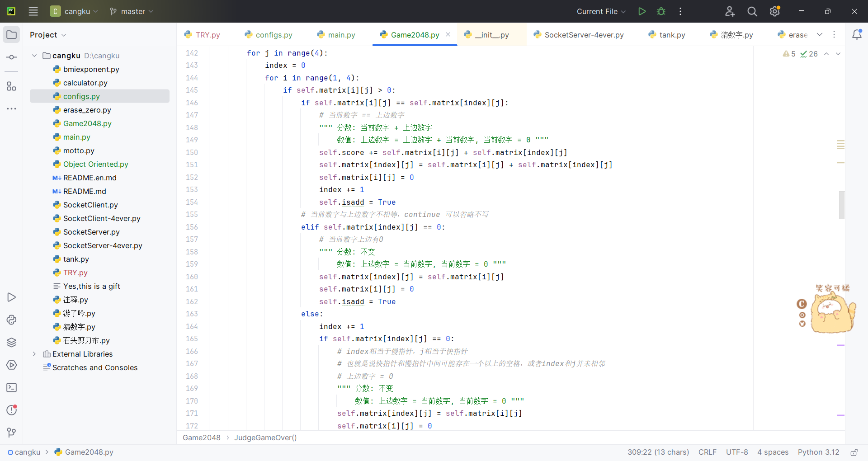Expand External Libraries node
Viewport: 868px width, 461px height.
click(x=34, y=354)
